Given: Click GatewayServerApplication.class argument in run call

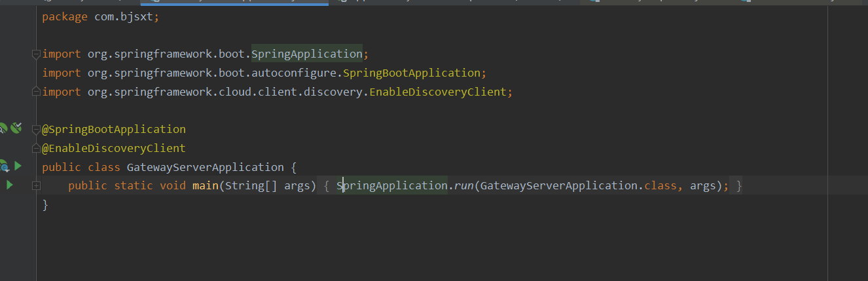Looking at the screenshot, I should (x=579, y=186).
